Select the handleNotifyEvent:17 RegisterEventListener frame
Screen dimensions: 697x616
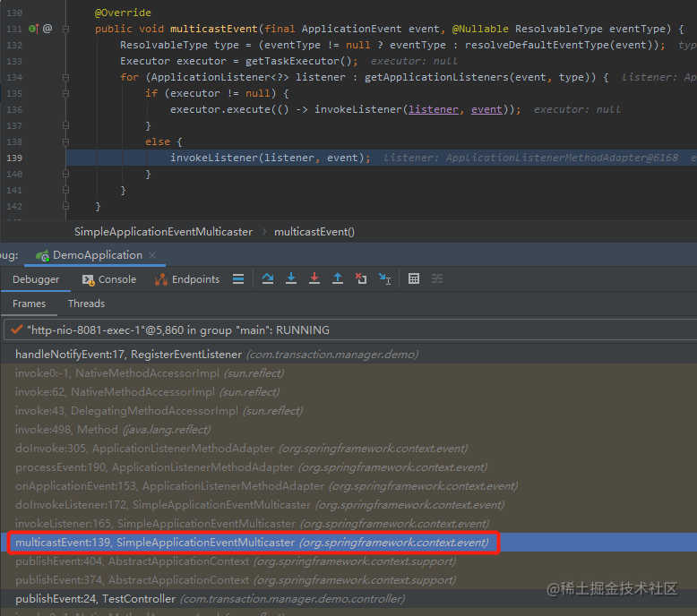(x=348, y=355)
